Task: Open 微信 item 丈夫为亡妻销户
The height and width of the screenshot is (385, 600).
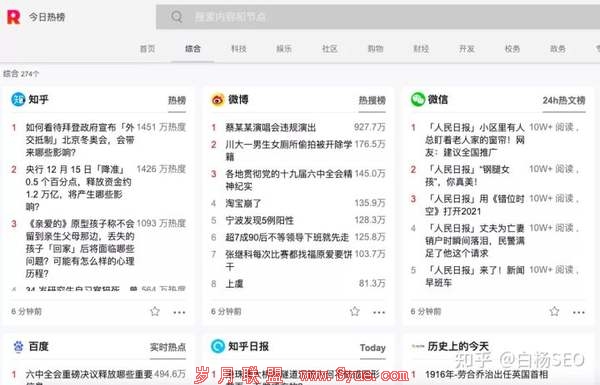Action: click(x=475, y=240)
